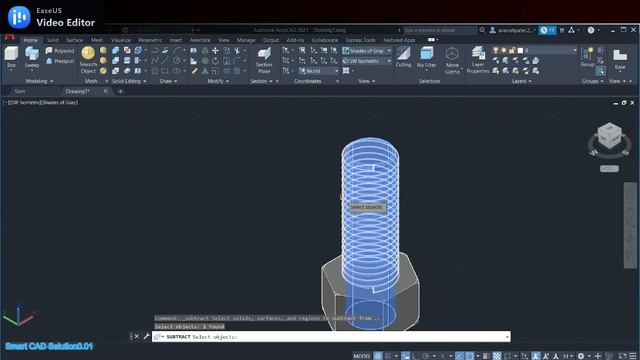
Task: Select the Move Gizmo tool
Action: (452, 60)
